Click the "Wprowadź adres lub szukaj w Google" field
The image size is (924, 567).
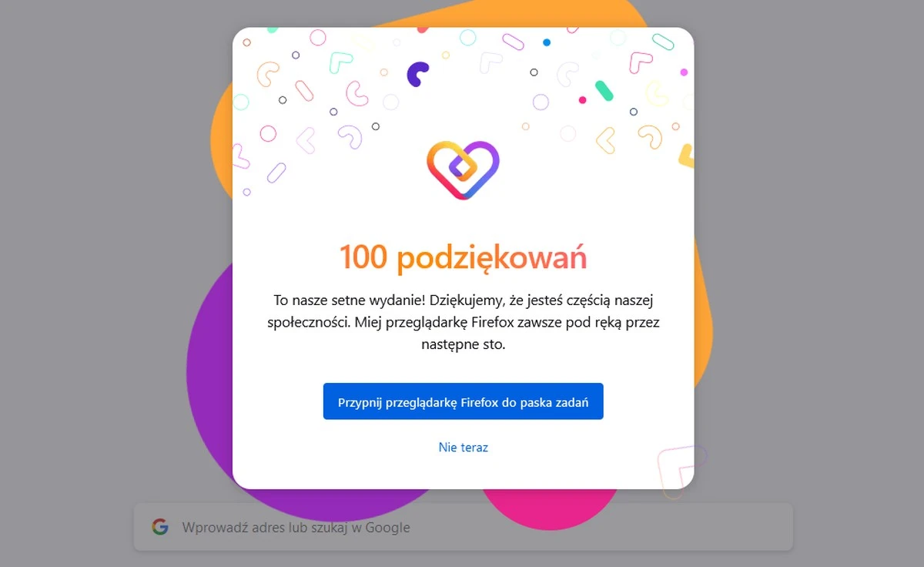click(x=462, y=527)
